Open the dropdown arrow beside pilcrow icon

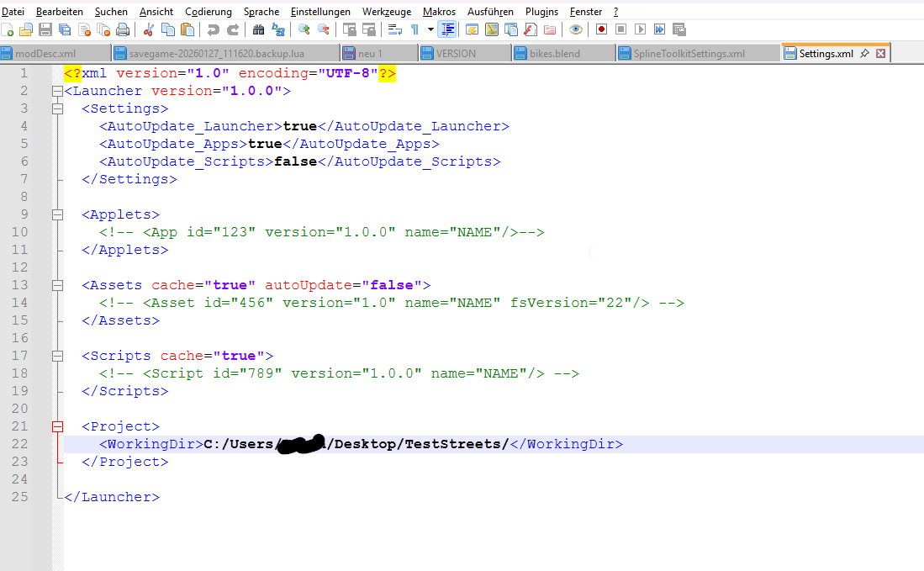430,29
